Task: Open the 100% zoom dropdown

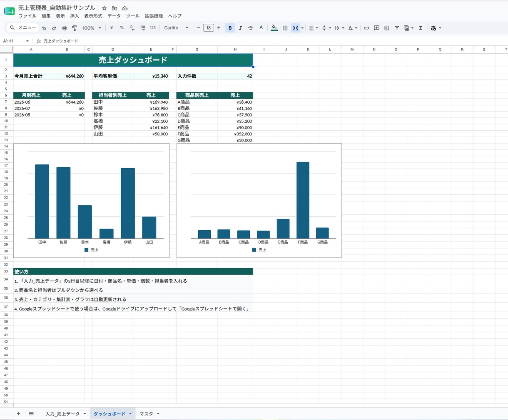Action: [x=92, y=28]
